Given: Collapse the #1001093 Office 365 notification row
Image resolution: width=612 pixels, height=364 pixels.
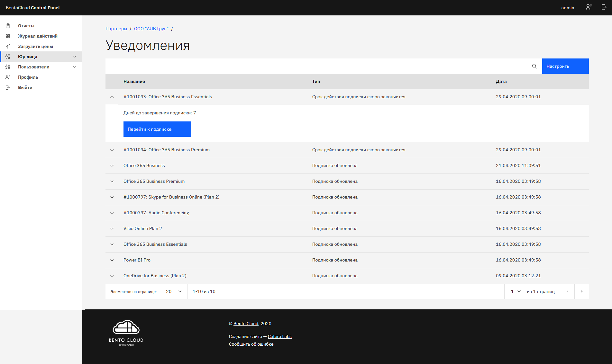Looking at the screenshot, I should coord(112,97).
